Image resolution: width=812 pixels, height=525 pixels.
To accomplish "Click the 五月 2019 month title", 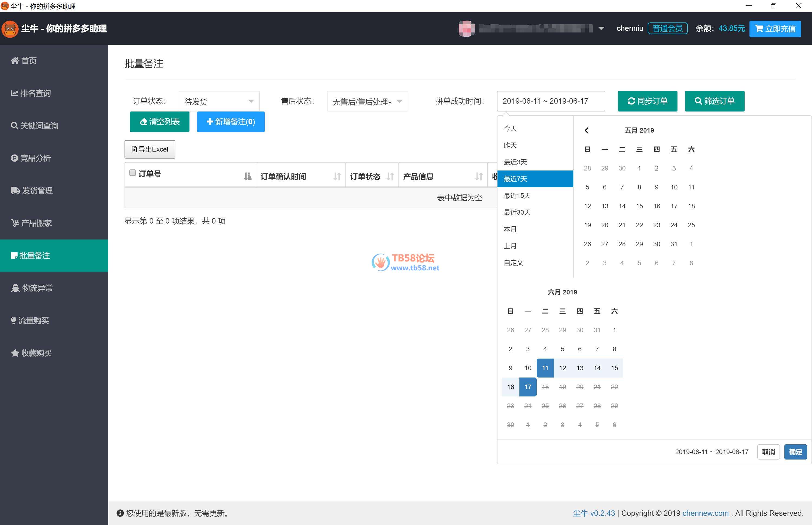I will [639, 130].
